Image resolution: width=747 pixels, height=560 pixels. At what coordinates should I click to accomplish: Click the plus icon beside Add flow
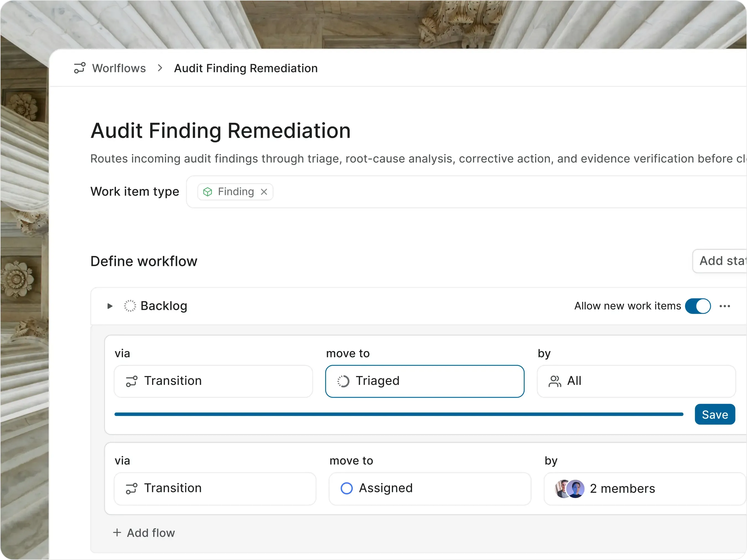tap(117, 533)
